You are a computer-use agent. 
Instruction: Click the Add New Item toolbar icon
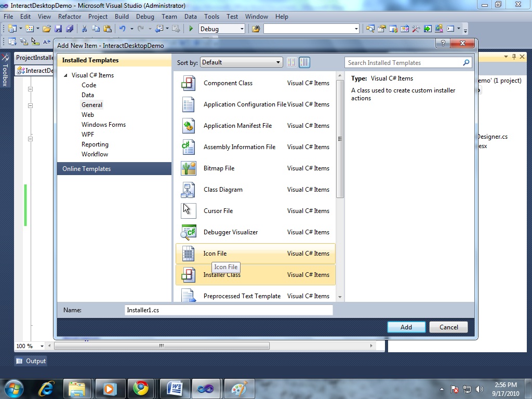30,29
